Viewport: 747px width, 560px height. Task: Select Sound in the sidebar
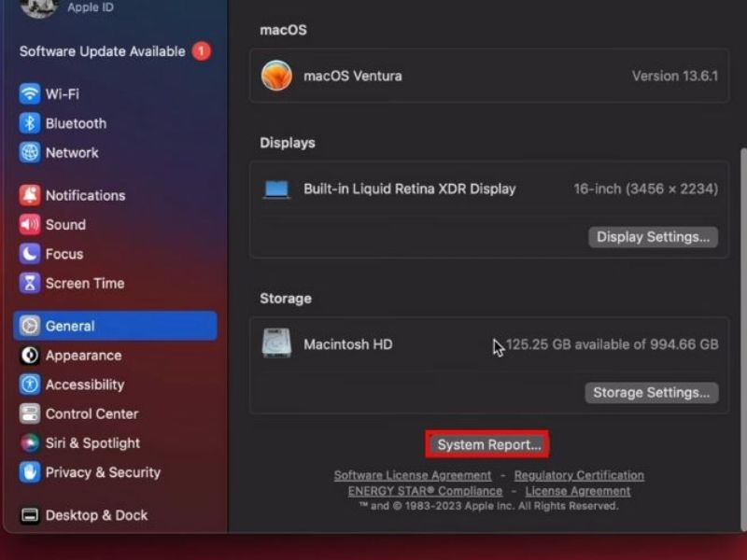coord(115,225)
